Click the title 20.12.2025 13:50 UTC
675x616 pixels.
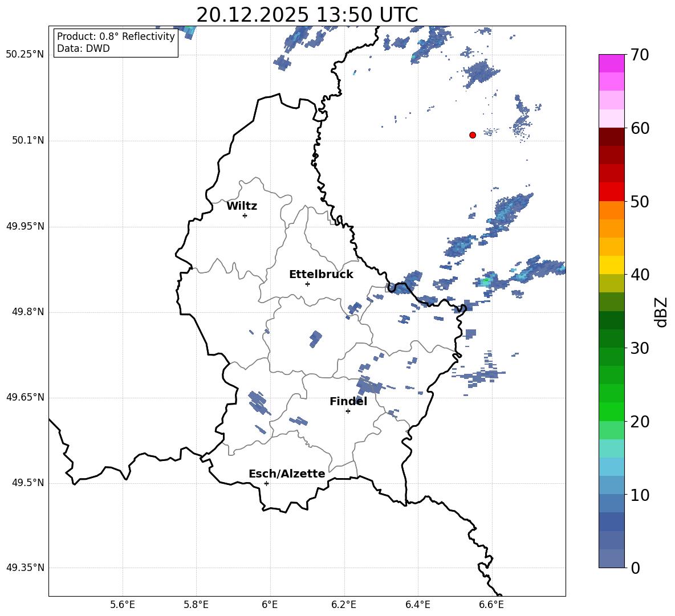(307, 15)
